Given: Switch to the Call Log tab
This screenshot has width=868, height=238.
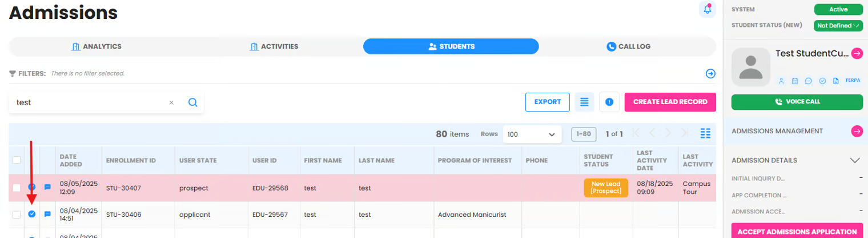Looking at the screenshot, I should (628, 46).
